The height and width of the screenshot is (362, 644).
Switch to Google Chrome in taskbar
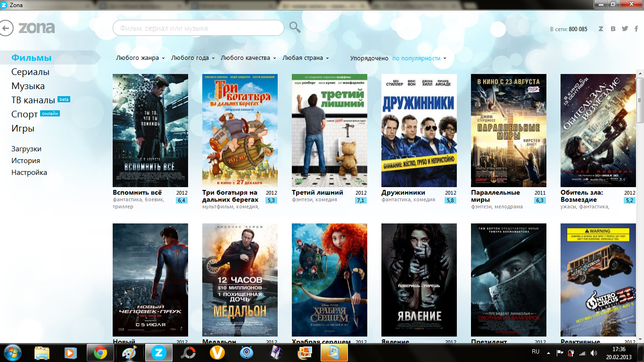(100, 353)
